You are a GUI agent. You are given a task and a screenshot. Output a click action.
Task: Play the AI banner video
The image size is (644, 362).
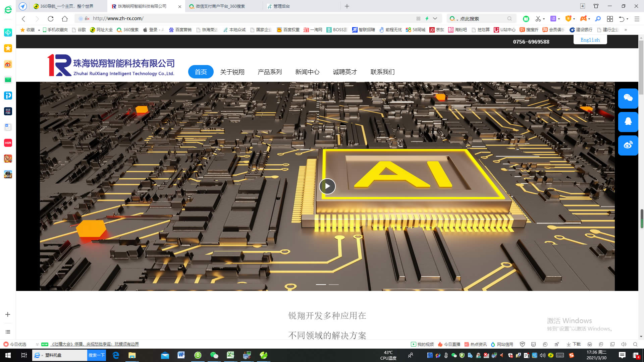[x=327, y=186]
